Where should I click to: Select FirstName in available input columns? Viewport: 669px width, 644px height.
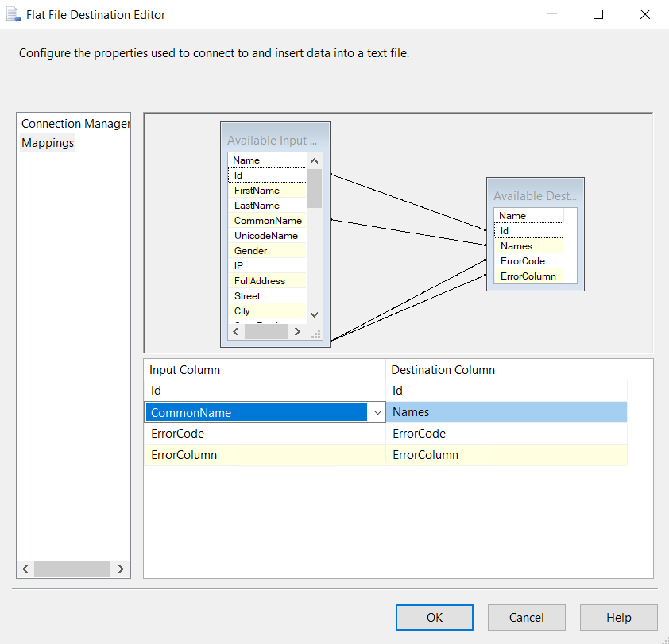coord(257,191)
